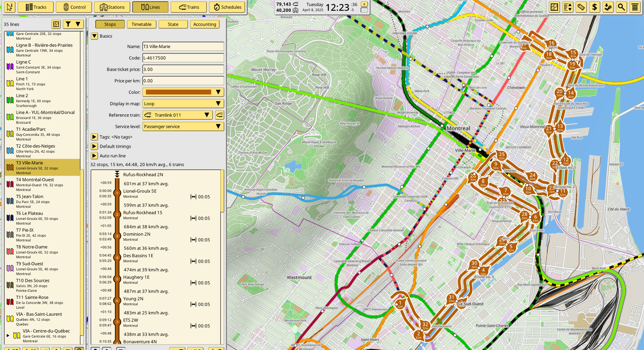The image size is (644, 350).
Task: Click the Base ticket price field
Action: (183, 69)
